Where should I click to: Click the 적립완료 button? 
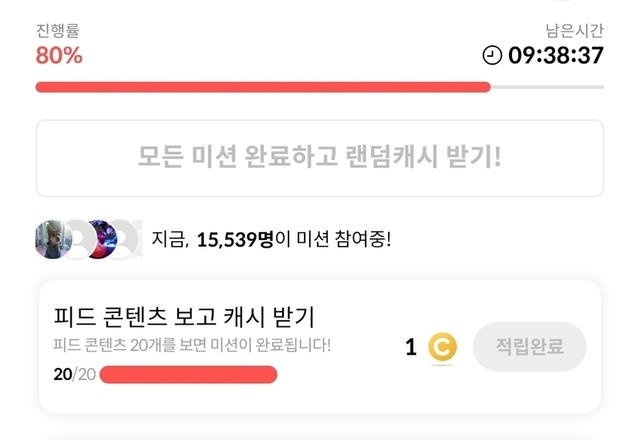pyautogui.click(x=529, y=347)
